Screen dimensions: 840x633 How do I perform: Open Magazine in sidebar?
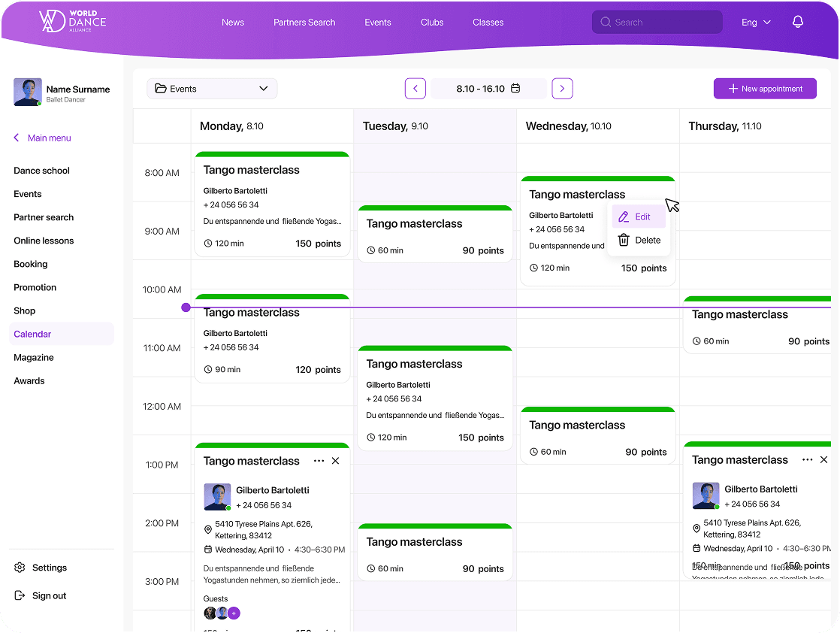[x=34, y=358]
